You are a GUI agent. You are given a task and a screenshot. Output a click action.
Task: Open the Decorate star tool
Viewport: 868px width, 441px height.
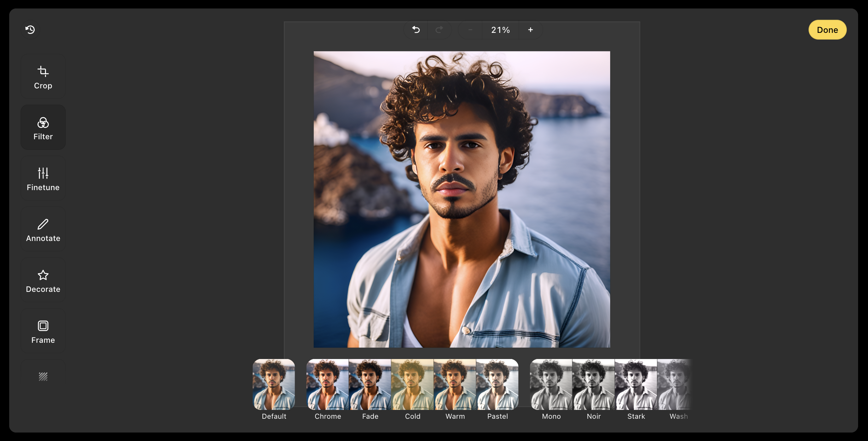pos(43,281)
